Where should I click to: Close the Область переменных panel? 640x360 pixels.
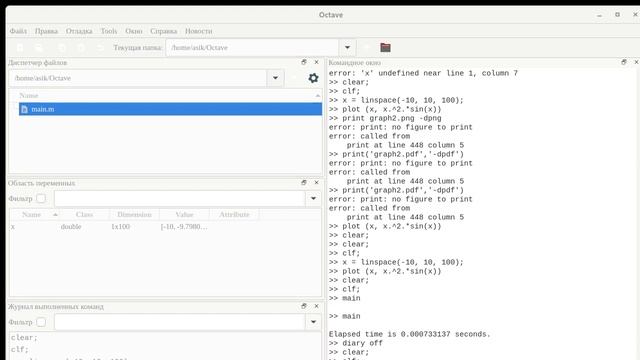click(316, 182)
